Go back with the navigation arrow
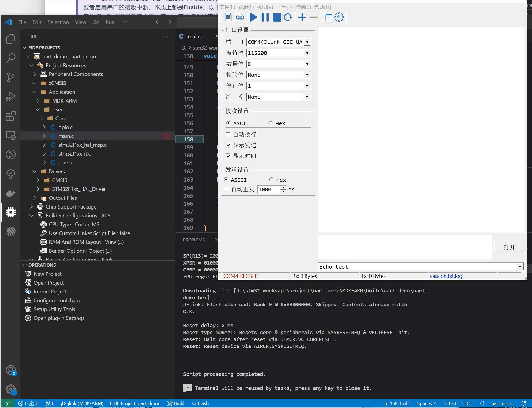 pos(158,22)
